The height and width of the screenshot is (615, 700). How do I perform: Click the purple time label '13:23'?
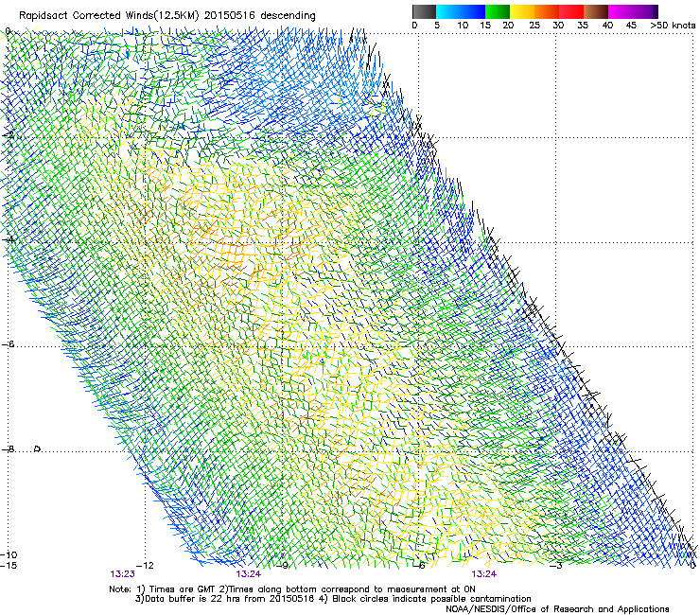pyautogui.click(x=123, y=574)
